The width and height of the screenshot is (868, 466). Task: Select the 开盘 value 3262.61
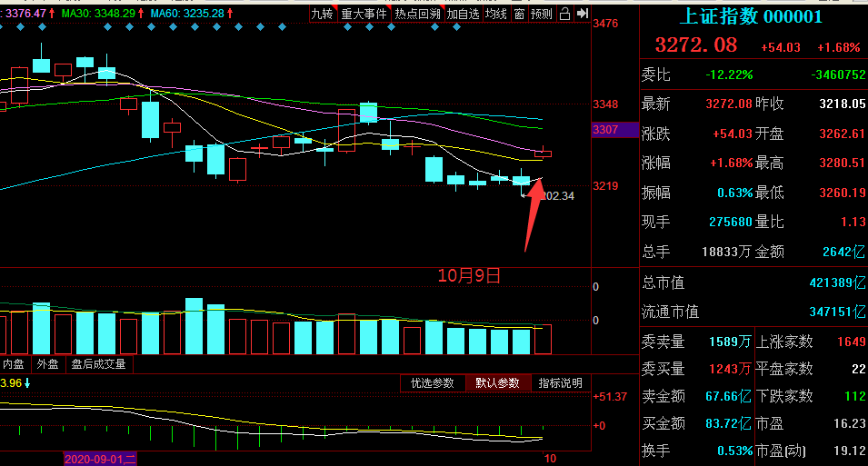[842, 134]
